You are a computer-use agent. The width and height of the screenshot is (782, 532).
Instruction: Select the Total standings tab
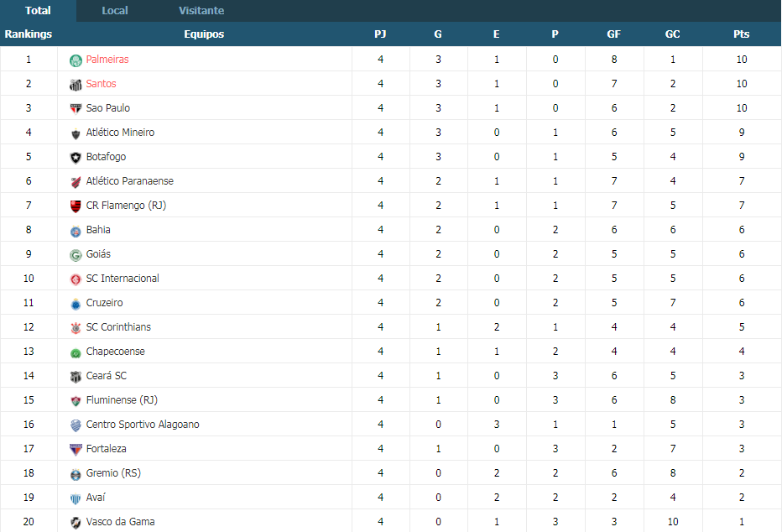38,10
